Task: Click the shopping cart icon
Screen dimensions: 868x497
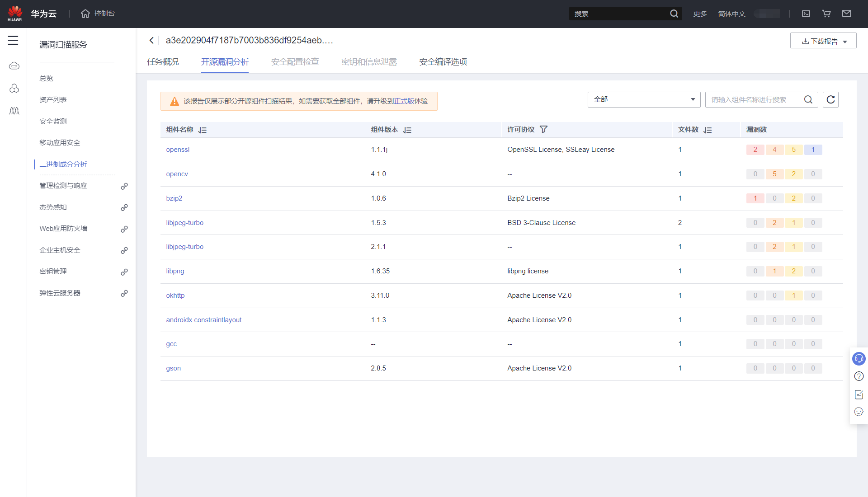Action: (826, 14)
